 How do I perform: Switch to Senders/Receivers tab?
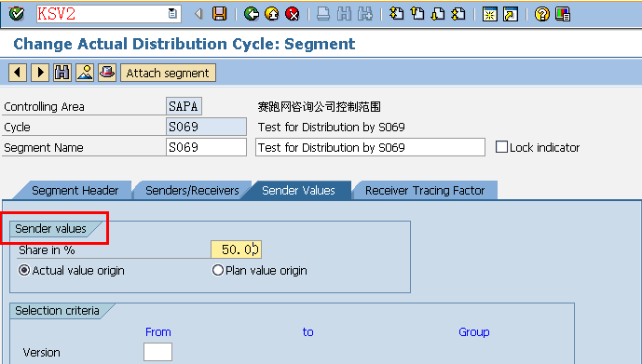[x=192, y=191]
